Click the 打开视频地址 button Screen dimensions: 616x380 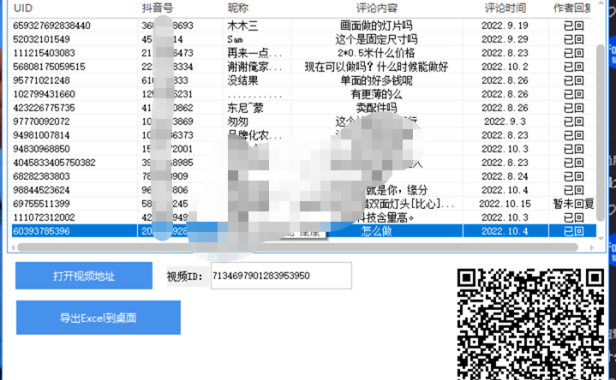(84, 276)
